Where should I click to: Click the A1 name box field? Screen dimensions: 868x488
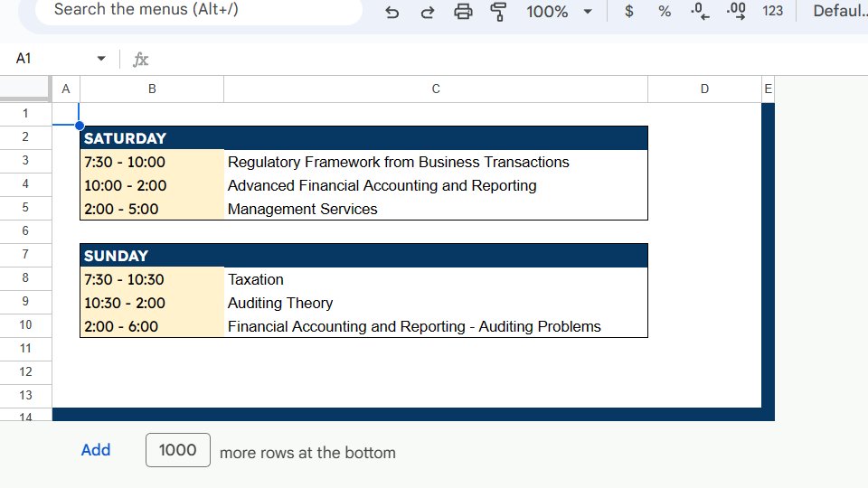pos(50,58)
